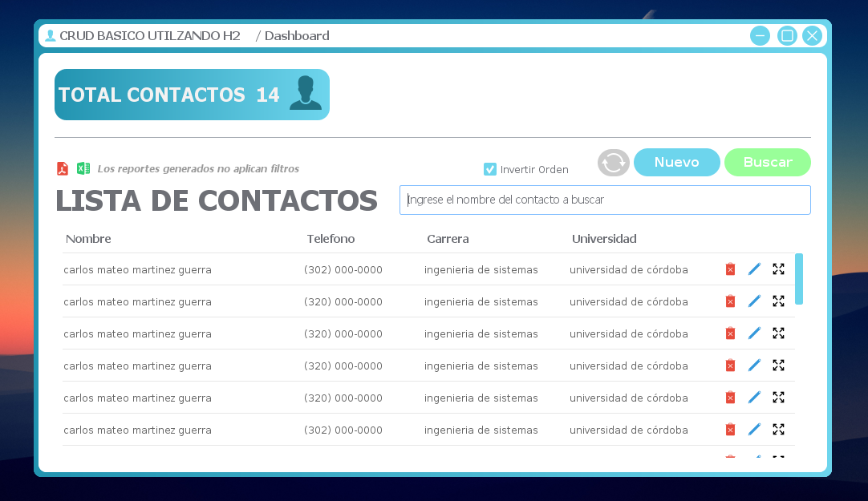Screen dimensions: 868x501
Task: Create a contact with the Nuevo button
Action: pos(676,163)
